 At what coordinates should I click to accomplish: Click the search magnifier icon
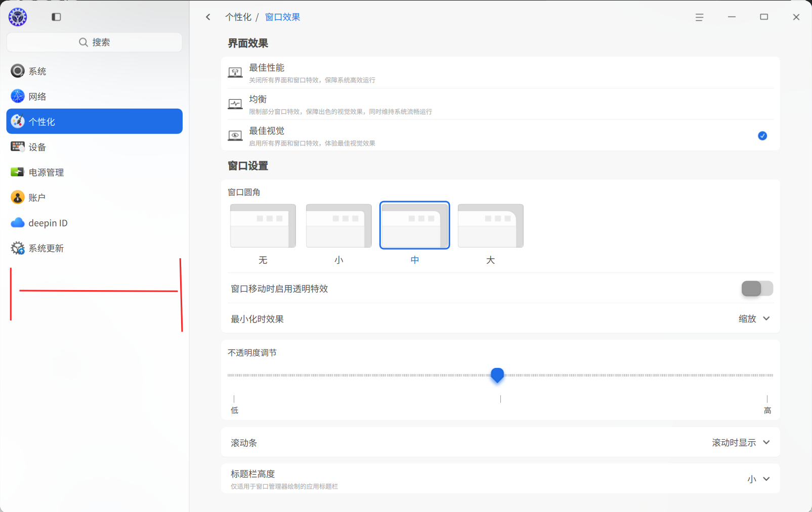pyautogui.click(x=83, y=42)
